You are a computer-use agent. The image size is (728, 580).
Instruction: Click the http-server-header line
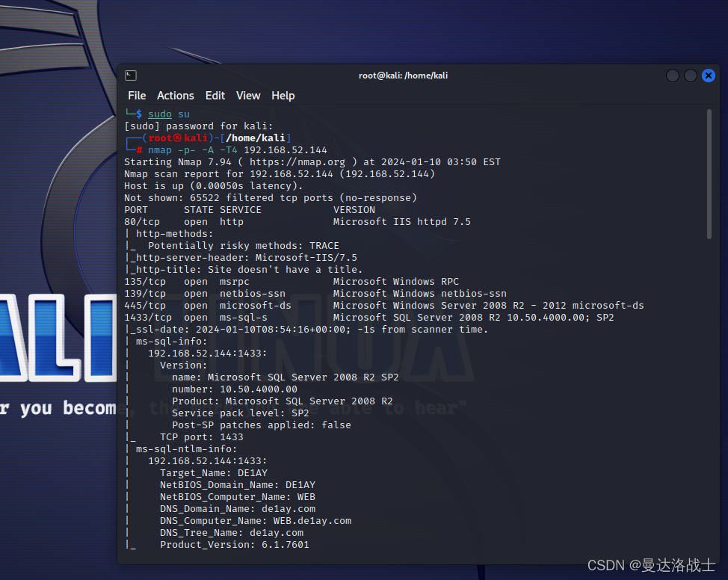point(241,258)
